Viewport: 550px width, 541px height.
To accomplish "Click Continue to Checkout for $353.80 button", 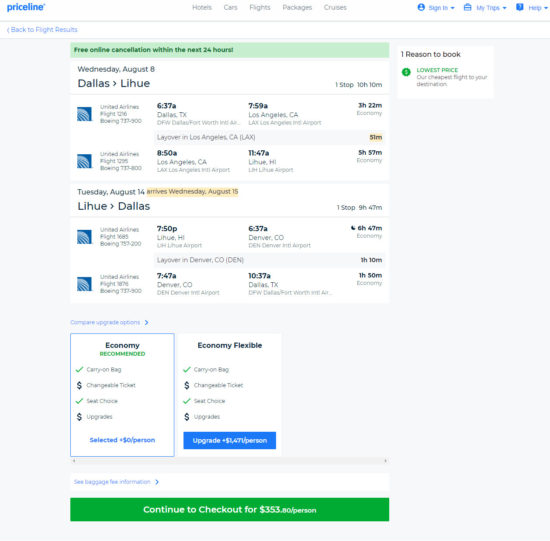I will click(230, 509).
